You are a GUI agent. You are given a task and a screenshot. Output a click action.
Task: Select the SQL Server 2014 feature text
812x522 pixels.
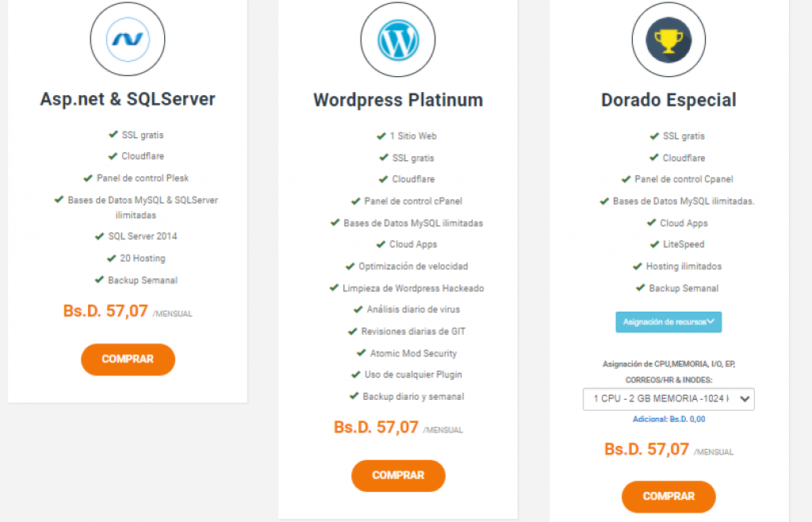[143, 236]
